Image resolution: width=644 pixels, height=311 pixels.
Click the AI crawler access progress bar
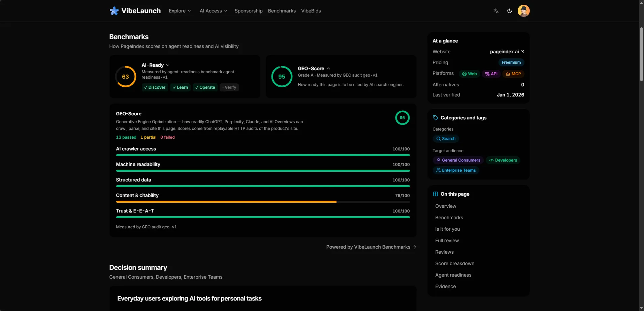(x=263, y=155)
